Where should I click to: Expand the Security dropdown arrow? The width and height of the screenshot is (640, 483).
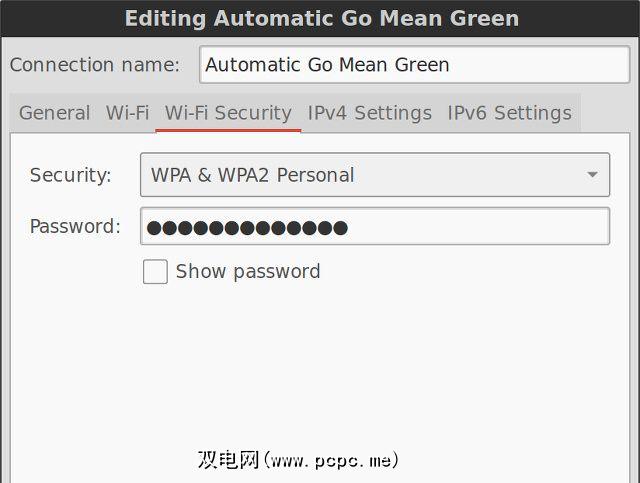pos(593,176)
